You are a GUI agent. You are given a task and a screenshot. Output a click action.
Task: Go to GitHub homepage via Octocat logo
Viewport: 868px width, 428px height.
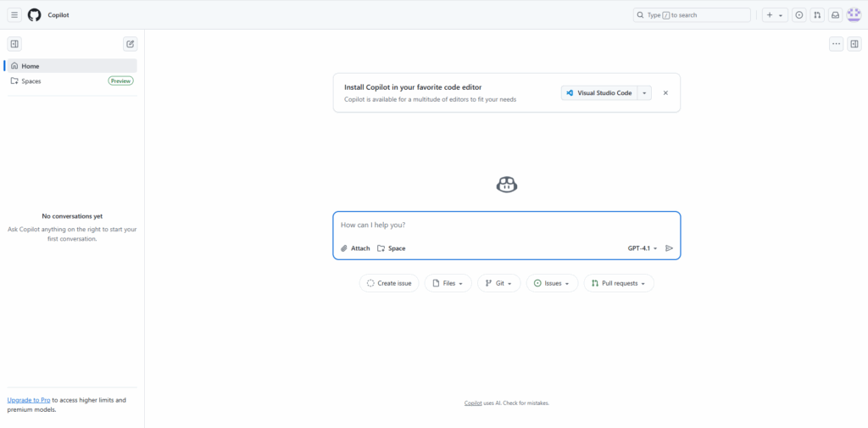[x=34, y=15]
